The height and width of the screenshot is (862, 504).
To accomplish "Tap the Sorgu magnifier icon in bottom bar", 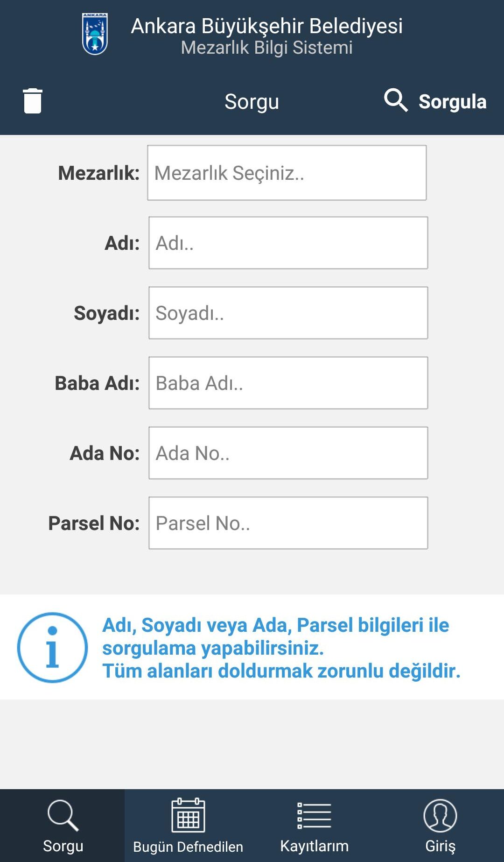I will click(x=63, y=815).
